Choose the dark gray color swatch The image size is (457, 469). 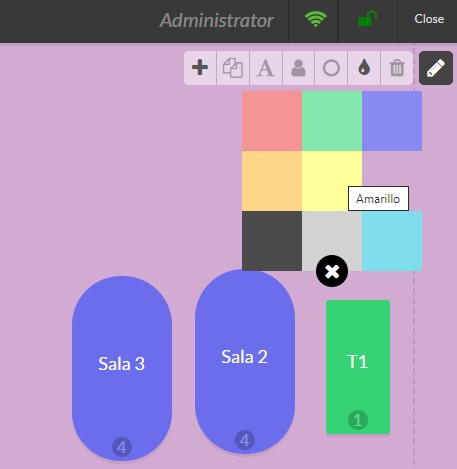coord(272,241)
